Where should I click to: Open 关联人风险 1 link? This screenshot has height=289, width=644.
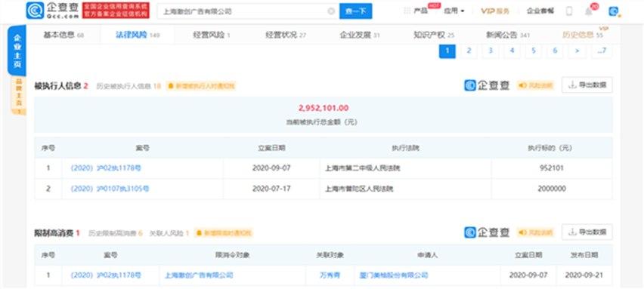[x=169, y=233]
